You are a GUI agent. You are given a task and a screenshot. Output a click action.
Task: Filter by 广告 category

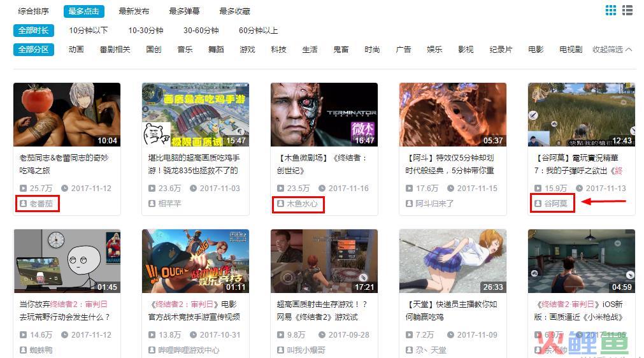[403, 50]
